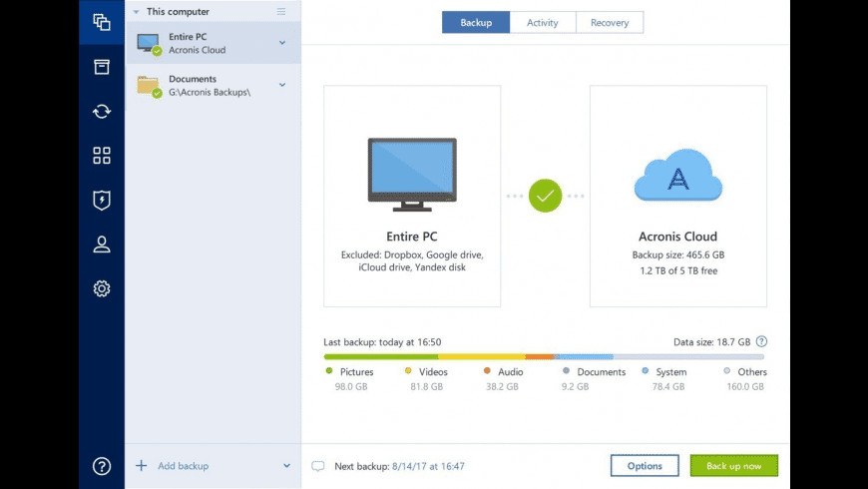
Task: Click the yellow Videos segment of data bar
Action: click(482, 356)
